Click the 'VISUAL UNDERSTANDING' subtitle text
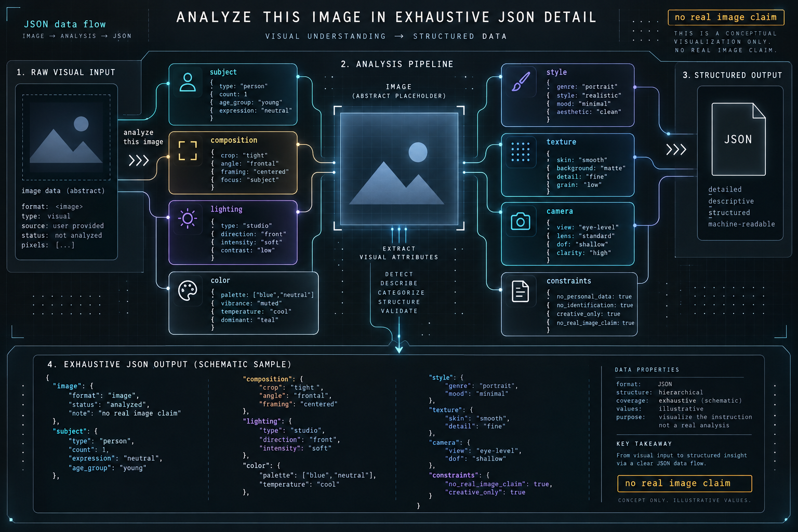 [x=326, y=36]
